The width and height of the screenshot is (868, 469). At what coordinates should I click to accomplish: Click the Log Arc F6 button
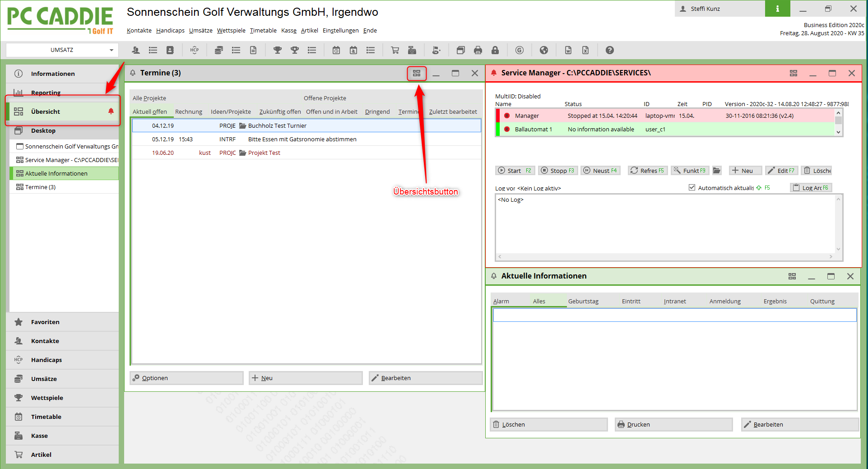[811, 188]
